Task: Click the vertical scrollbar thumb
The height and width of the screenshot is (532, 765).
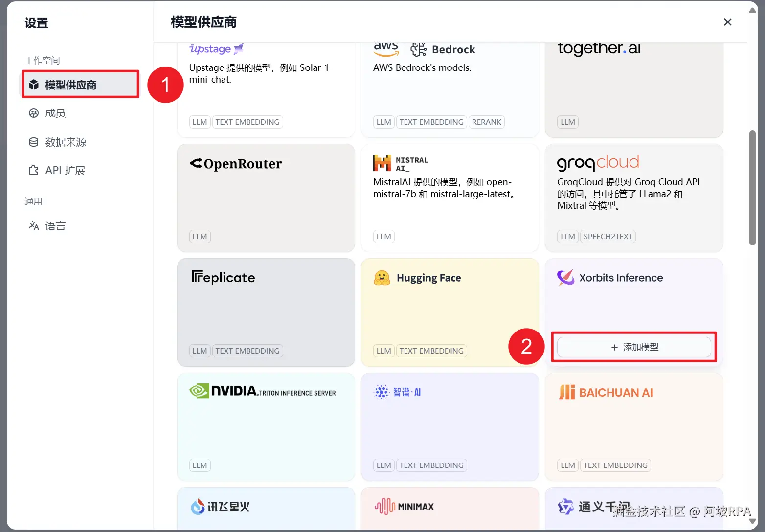Action: point(752,188)
